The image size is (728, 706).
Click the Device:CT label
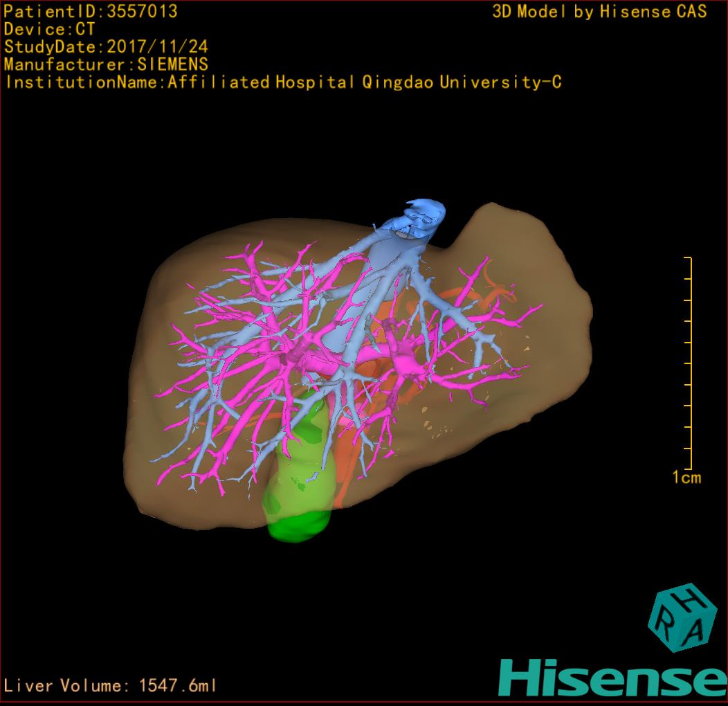point(49,29)
